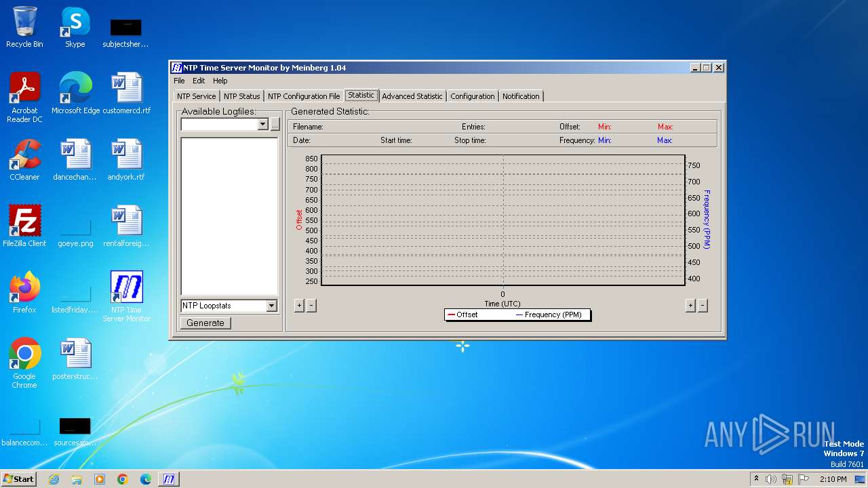Select the subjectsher... desktop file
The height and width of the screenshot is (488, 868).
coord(126,33)
